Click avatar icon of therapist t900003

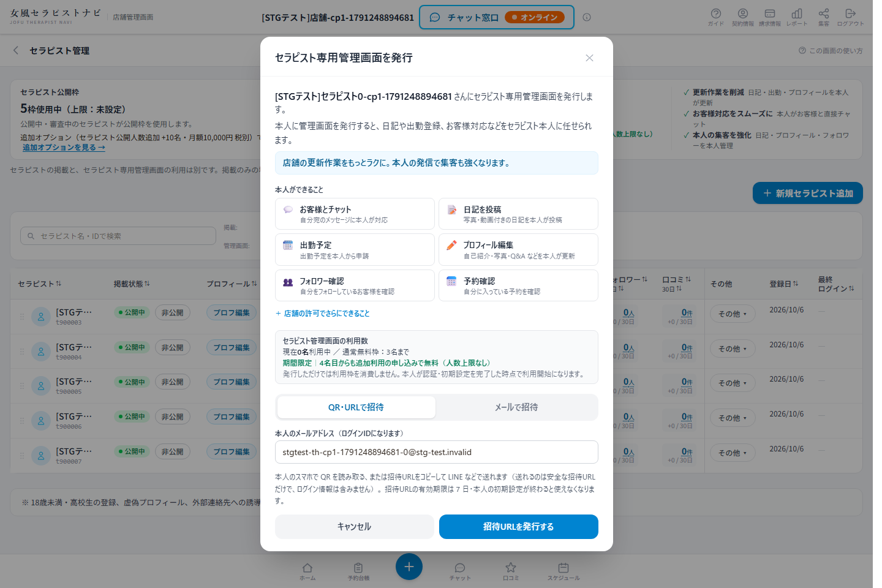[41, 317]
